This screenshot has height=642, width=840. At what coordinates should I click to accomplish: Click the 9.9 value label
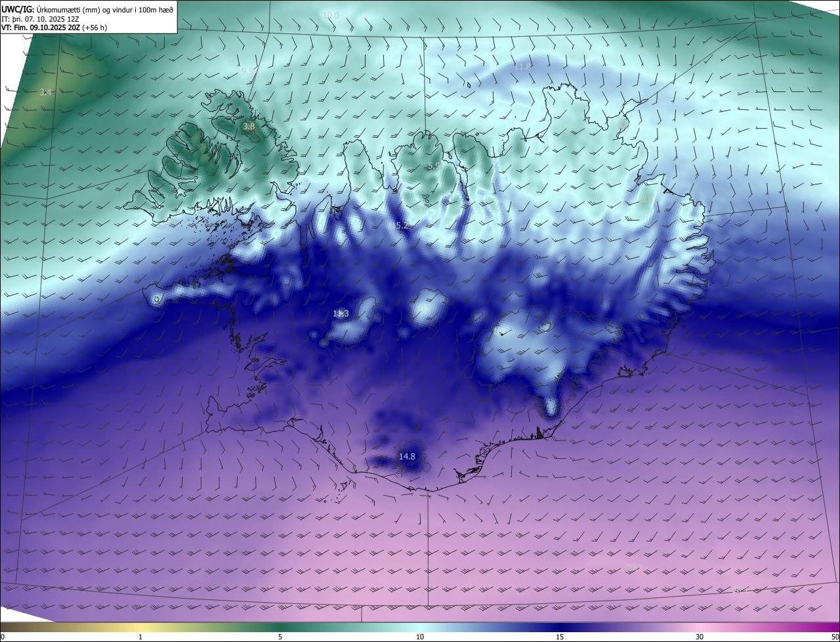[x=247, y=71]
